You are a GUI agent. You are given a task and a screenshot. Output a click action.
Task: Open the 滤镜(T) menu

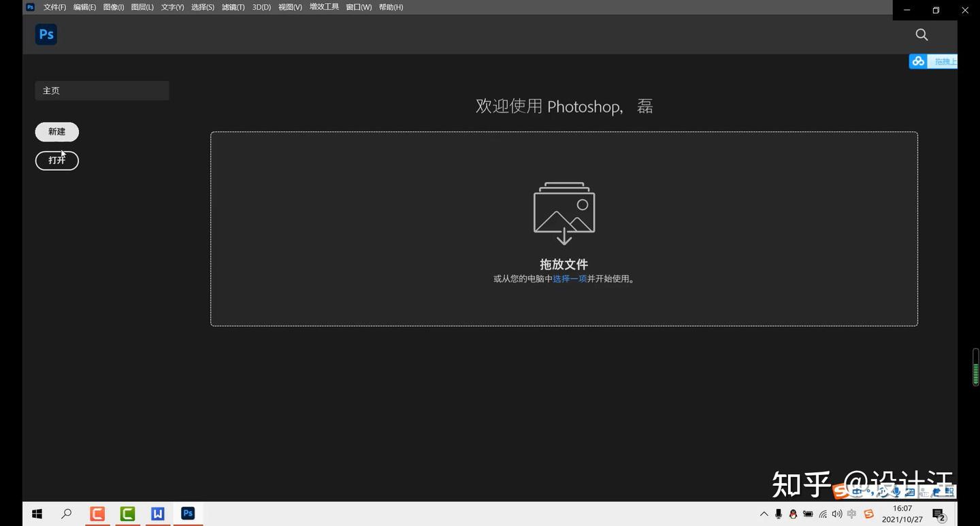point(233,7)
